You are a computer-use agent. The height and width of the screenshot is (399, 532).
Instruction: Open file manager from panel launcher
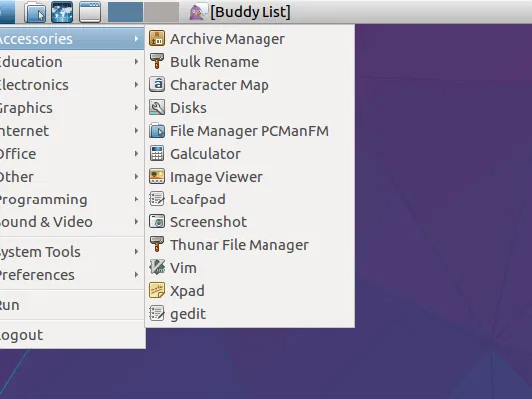click(x=35, y=12)
